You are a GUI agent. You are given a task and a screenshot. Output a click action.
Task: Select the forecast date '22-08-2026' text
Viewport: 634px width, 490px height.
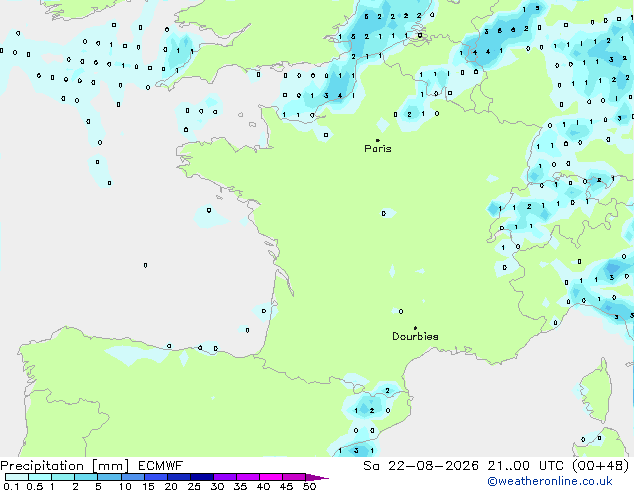(x=433, y=466)
